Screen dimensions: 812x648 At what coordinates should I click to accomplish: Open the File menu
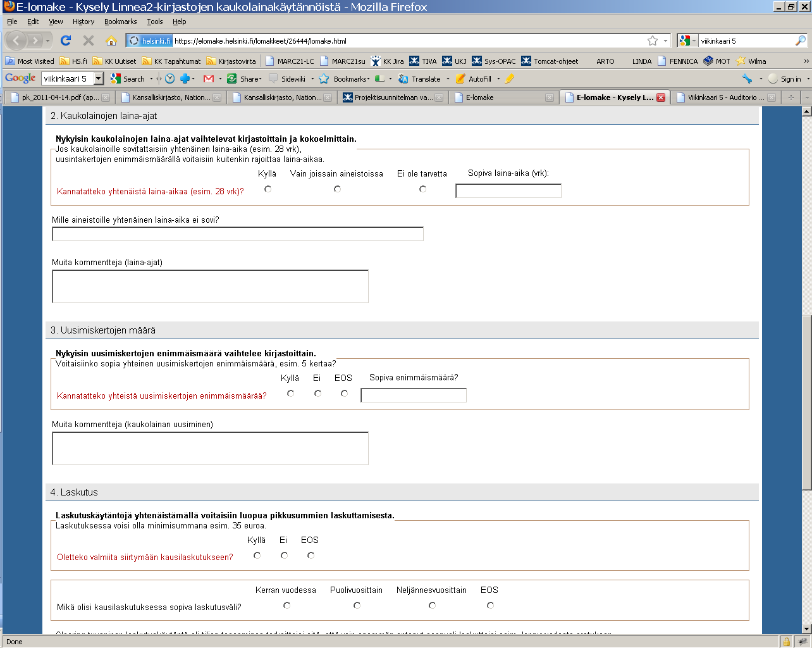[x=12, y=22]
